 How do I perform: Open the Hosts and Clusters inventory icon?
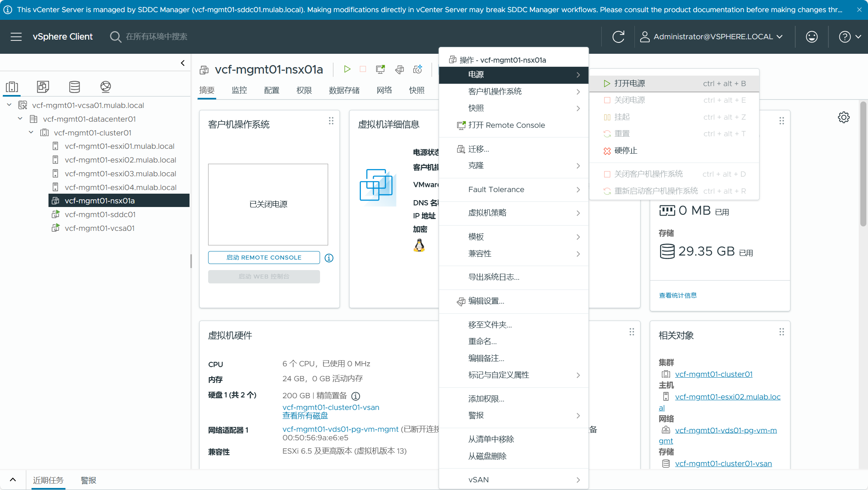pos(12,87)
